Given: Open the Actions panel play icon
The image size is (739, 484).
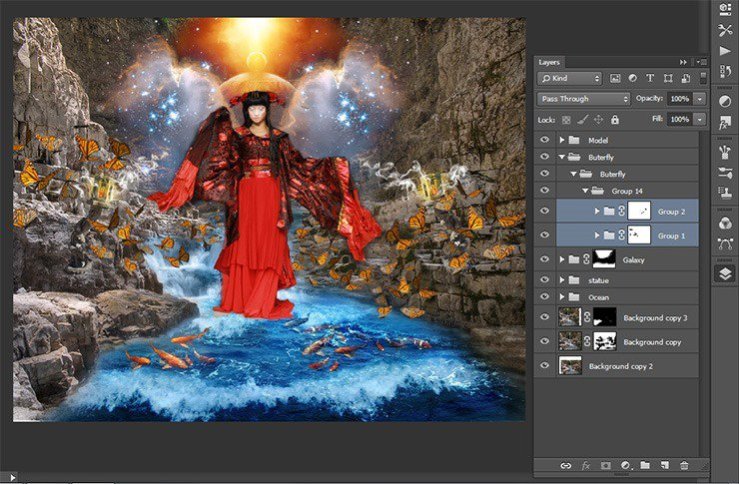Looking at the screenshot, I should click(x=725, y=50).
